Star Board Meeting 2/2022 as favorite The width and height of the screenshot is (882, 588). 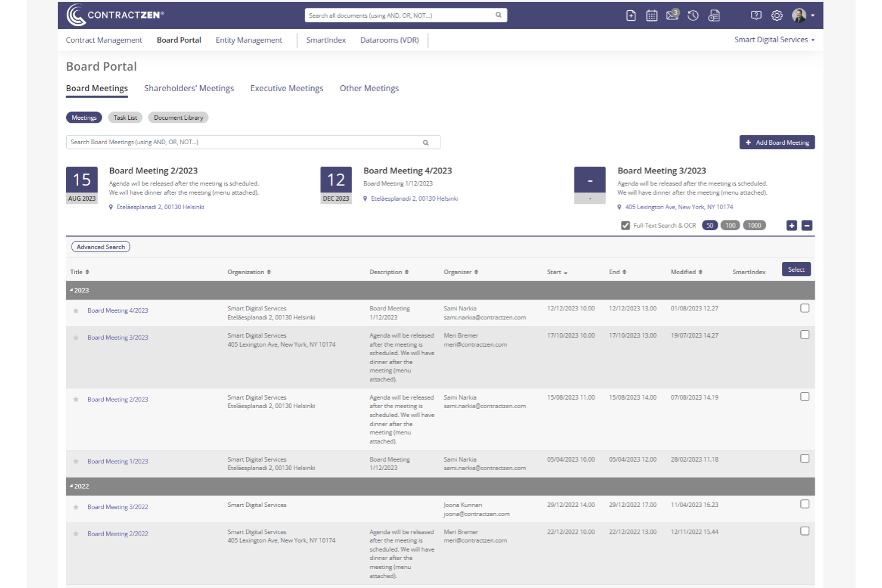point(76,534)
